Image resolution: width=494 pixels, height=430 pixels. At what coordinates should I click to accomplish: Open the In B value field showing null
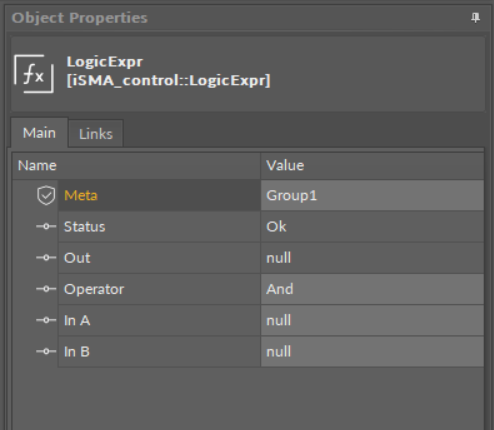pos(372,351)
